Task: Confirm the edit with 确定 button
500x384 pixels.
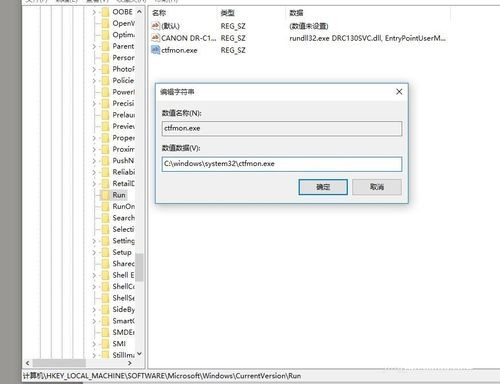Action: pyautogui.click(x=323, y=187)
